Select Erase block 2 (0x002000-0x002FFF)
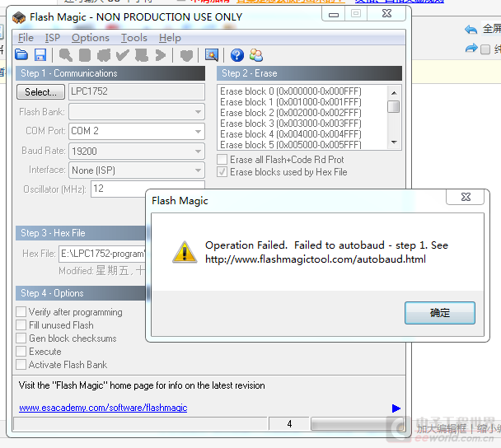The image size is (501, 448). [x=291, y=113]
